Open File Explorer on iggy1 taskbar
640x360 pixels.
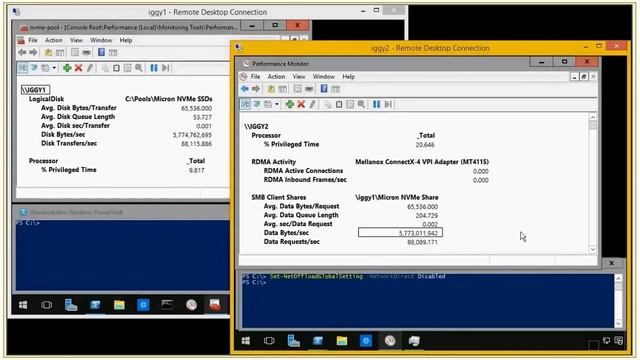(119, 305)
